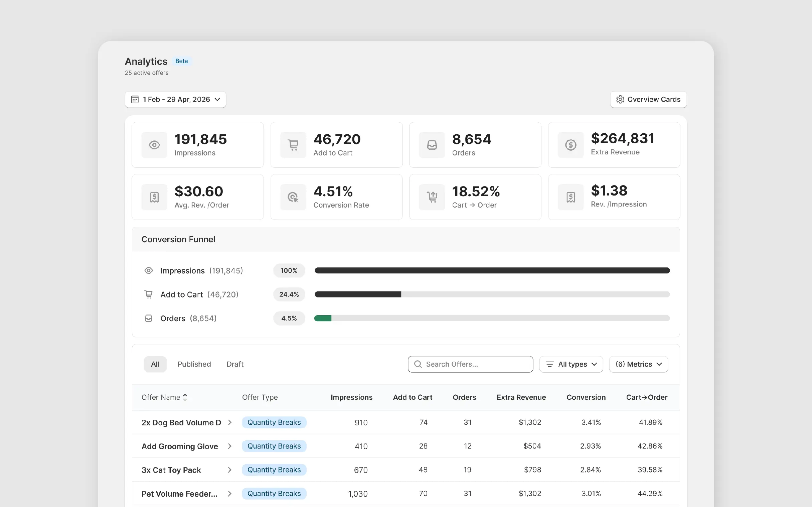Click the Add to Cart column header

tap(413, 397)
